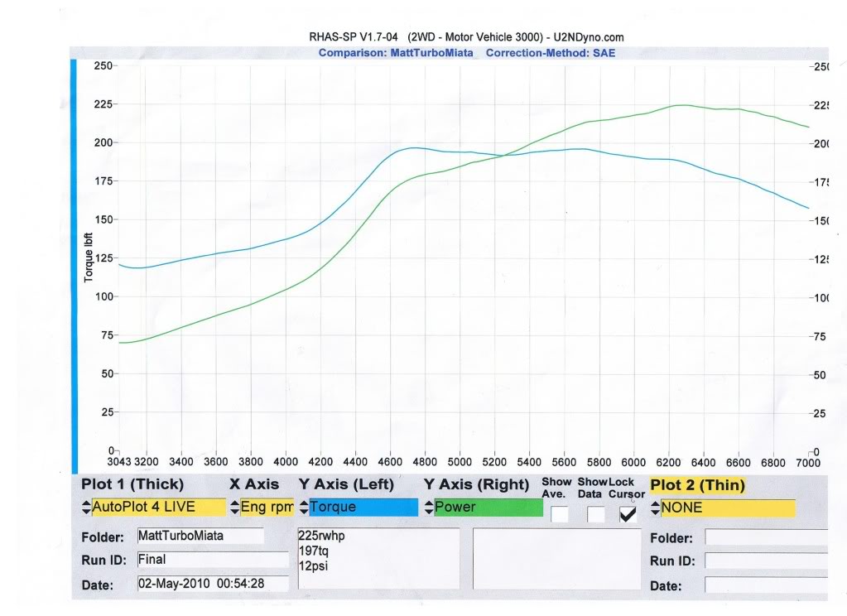Open the Plot 1 AutoPlot 4 LIVE selector
This screenshot has width=847, height=616.
pos(158,507)
